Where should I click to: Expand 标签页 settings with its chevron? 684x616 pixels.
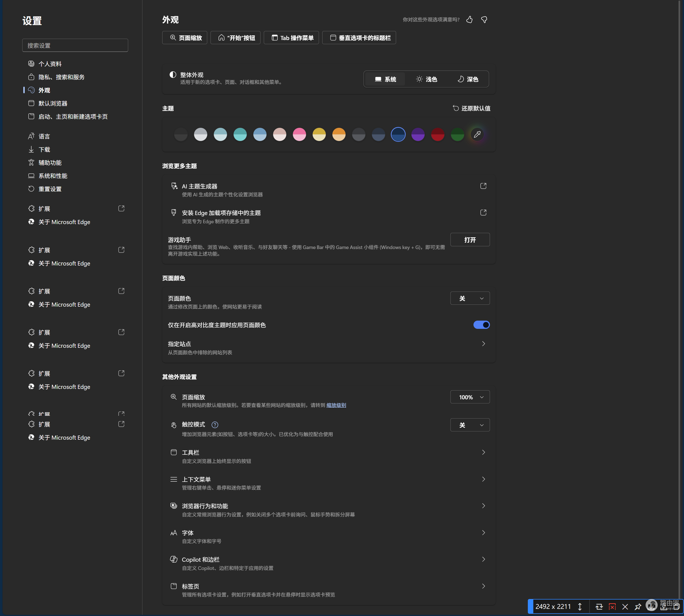483,586
